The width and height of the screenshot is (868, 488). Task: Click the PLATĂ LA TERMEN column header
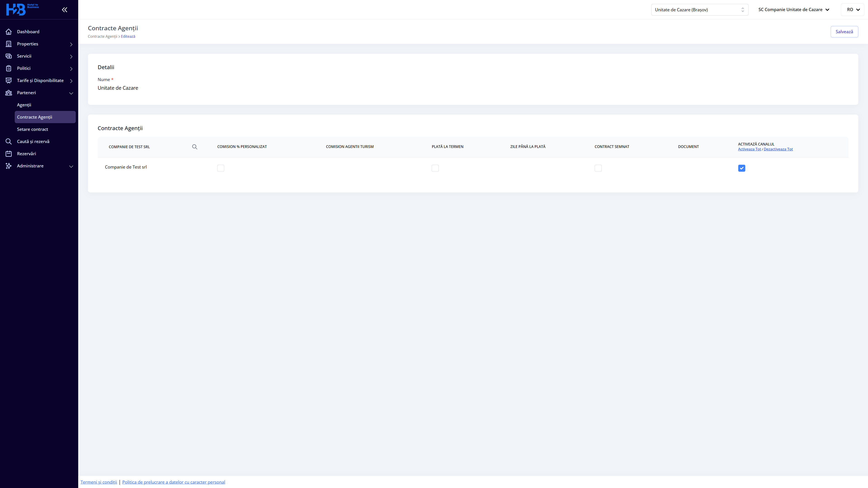pos(448,146)
